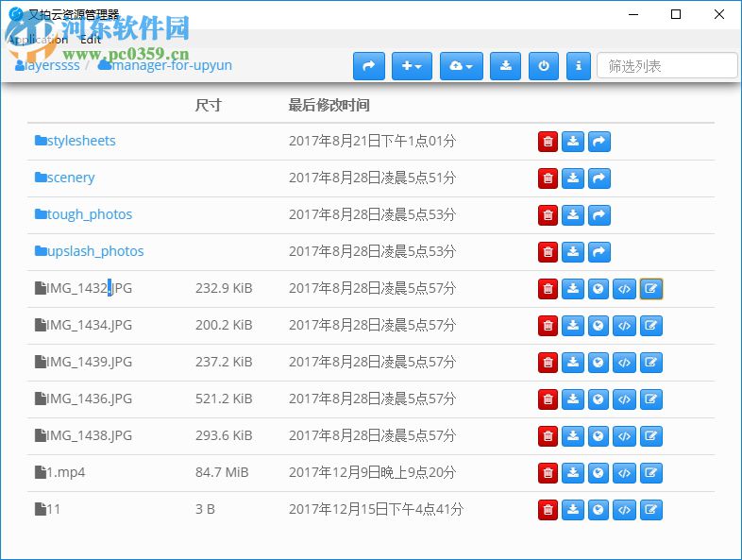Click share arrow for scenery folder
Viewport: 742px width, 560px height.
tap(599, 178)
